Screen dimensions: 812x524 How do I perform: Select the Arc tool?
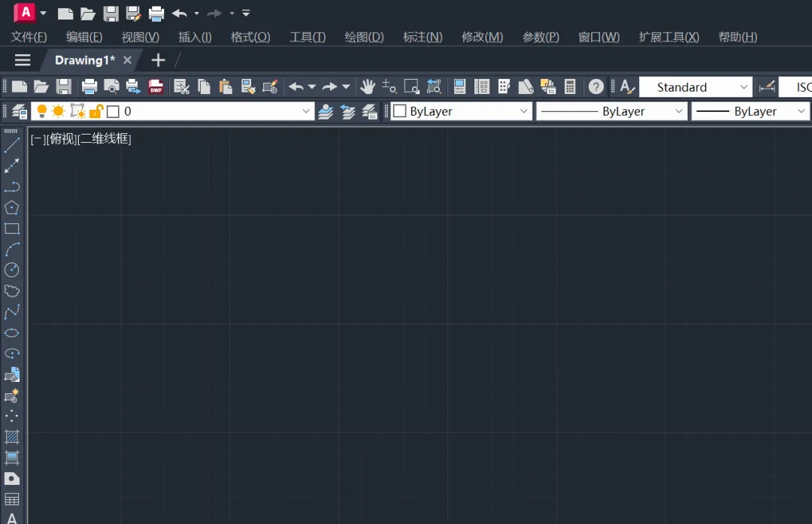[11, 249]
